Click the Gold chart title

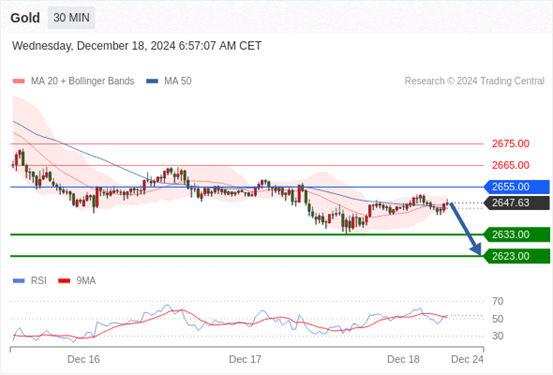(25, 18)
